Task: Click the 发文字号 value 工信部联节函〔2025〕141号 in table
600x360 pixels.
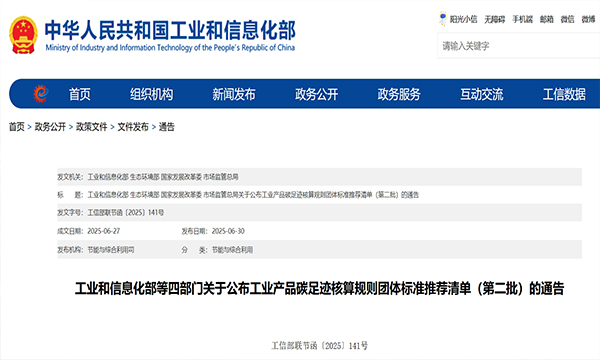Action: pyautogui.click(x=126, y=213)
